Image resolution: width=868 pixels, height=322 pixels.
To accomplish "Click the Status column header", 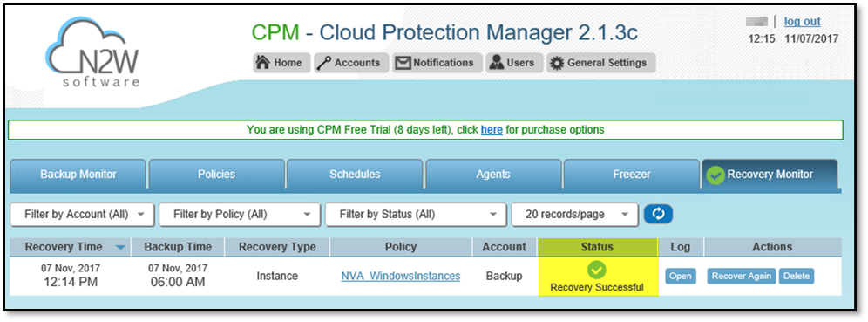I will point(597,247).
